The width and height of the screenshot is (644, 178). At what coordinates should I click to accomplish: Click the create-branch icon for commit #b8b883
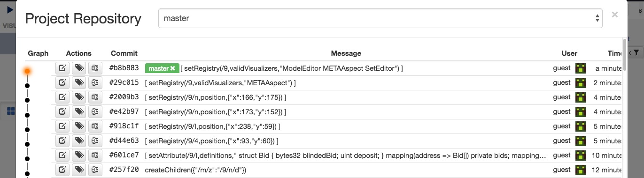click(62, 68)
